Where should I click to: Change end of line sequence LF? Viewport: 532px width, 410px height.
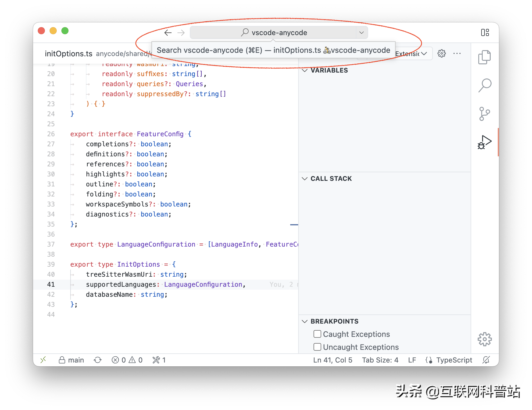(x=412, y=360)
